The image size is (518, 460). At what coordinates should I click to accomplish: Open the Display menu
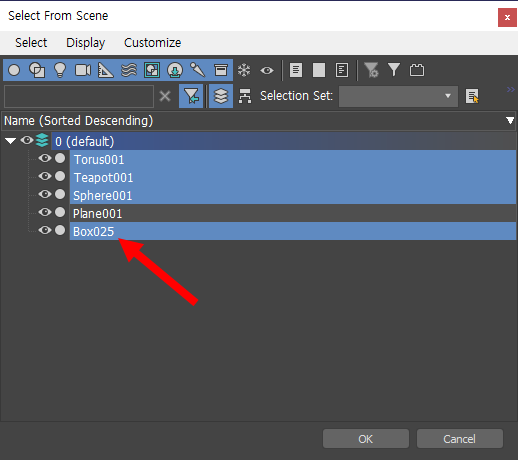(86, 43)
